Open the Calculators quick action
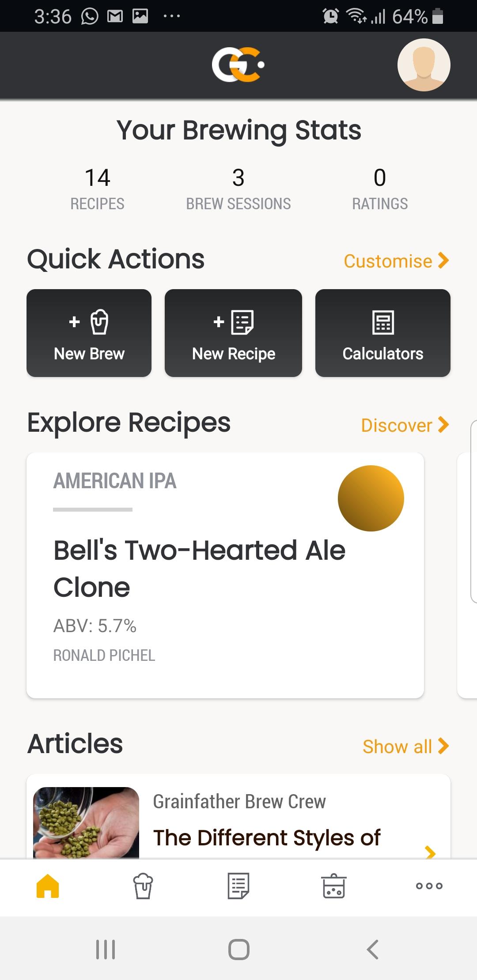 pyautogui.click(x=383, y=333)
